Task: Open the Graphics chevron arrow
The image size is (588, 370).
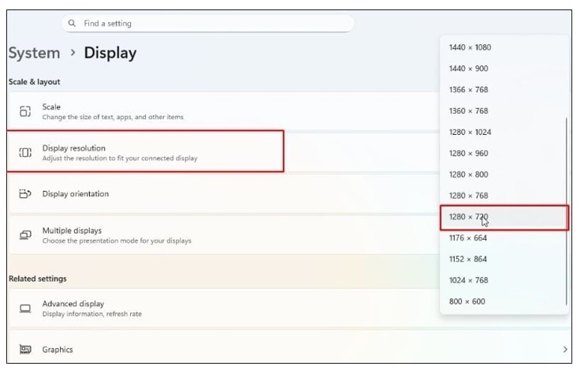Action: 564,349
